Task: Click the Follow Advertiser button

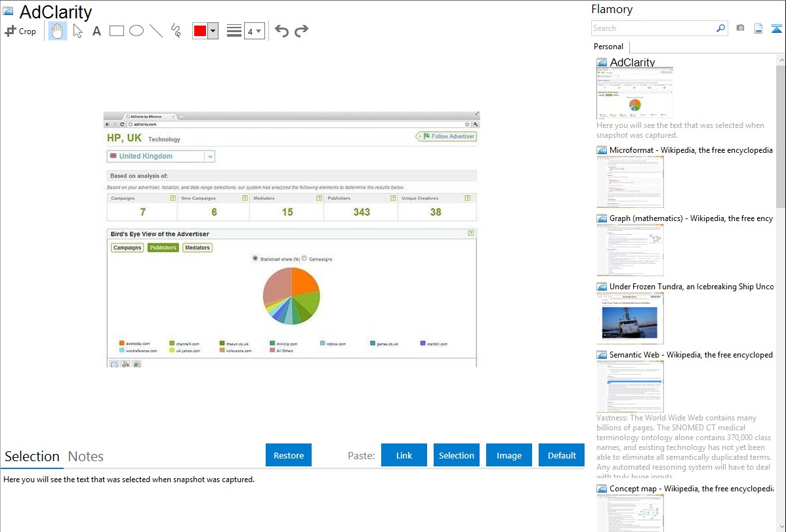Action: point(446,136)
